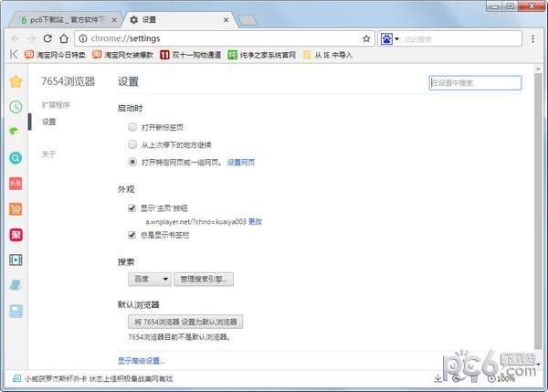The image size is (548, 392).
Task: Click the zoom 100% control
Action: point(501,378)
